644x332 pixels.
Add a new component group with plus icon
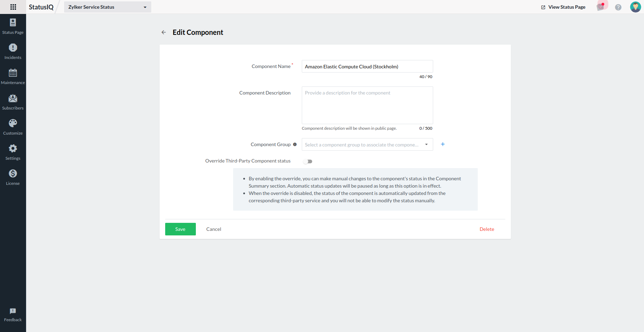443,144
